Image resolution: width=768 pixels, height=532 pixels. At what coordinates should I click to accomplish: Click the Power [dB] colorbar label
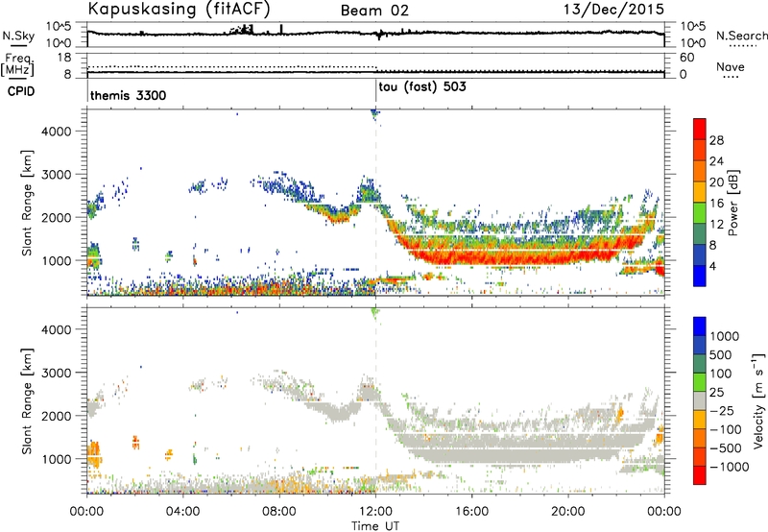[732, 203]
